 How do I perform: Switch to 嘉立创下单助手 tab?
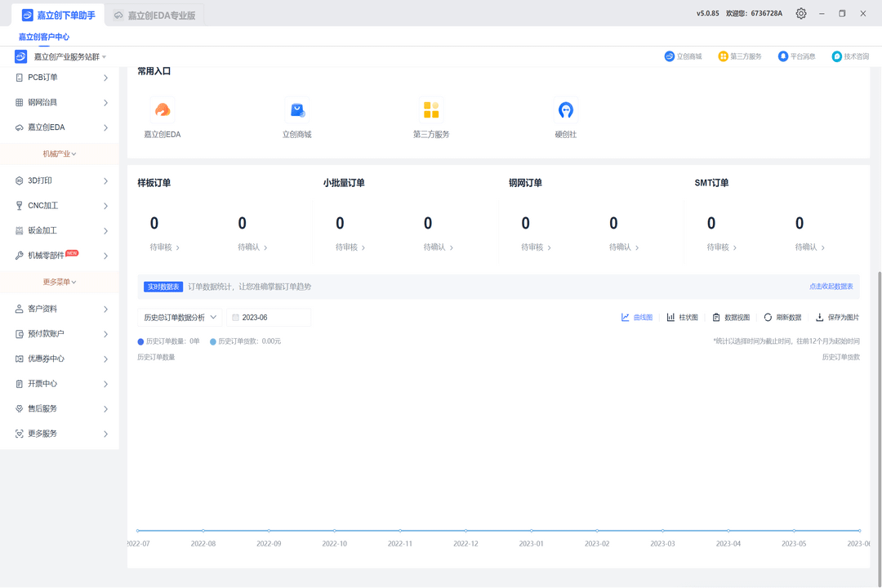pos(58,16)
